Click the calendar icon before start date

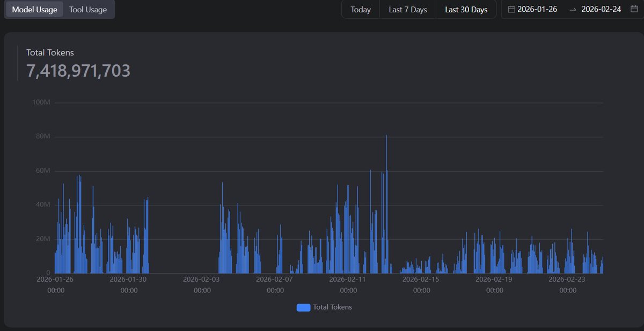[x=511, y=9]
